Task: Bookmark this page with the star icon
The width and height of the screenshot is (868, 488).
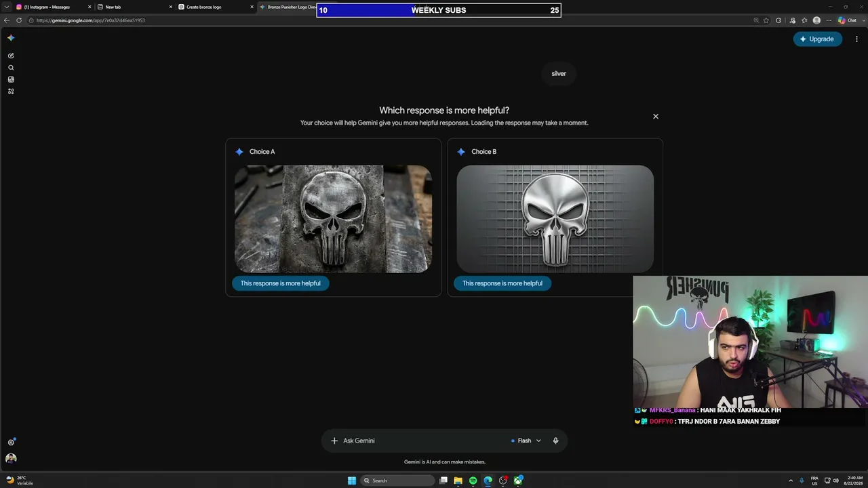Action: click(766, 20)
